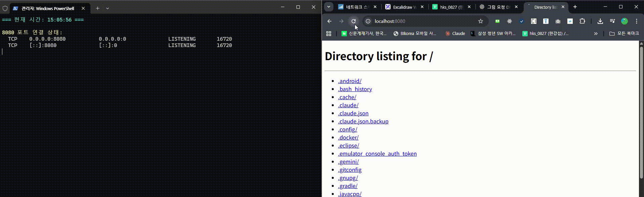
Task: Close the 관리자: Windows PowerShell tab
Action: tap(83, 8)
